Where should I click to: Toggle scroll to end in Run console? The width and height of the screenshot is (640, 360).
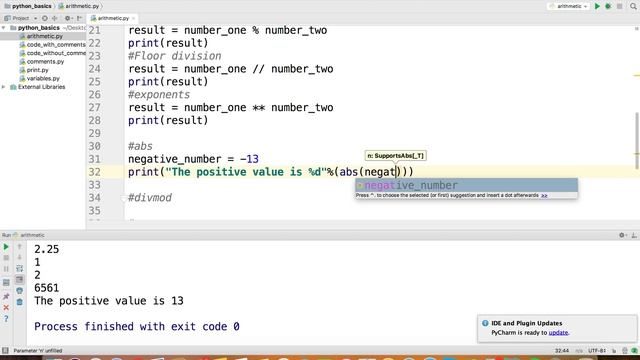point(19,279)
